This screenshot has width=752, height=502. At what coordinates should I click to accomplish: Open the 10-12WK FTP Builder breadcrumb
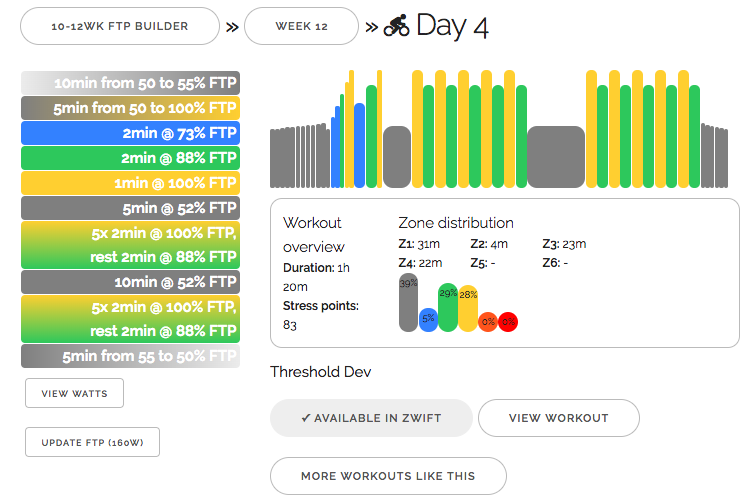[x=120, y=27]
